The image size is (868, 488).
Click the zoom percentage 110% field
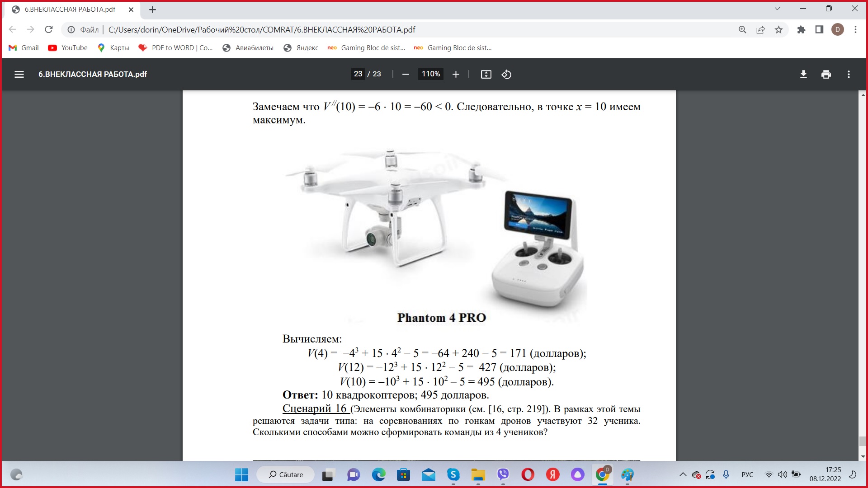coord(430,74)
